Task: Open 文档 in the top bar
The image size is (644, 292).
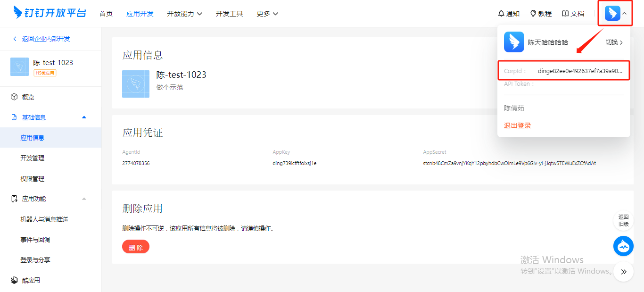Action: 578,14
